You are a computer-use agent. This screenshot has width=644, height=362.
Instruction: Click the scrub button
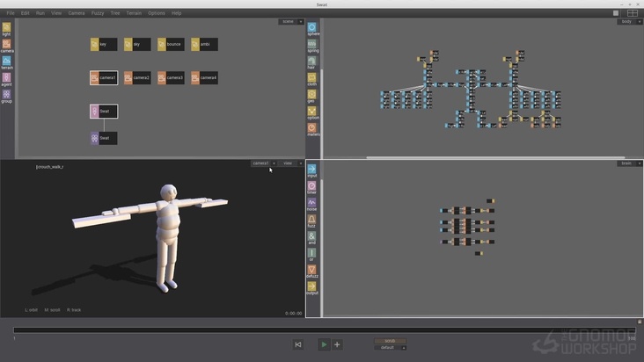(x=390, y=341)
